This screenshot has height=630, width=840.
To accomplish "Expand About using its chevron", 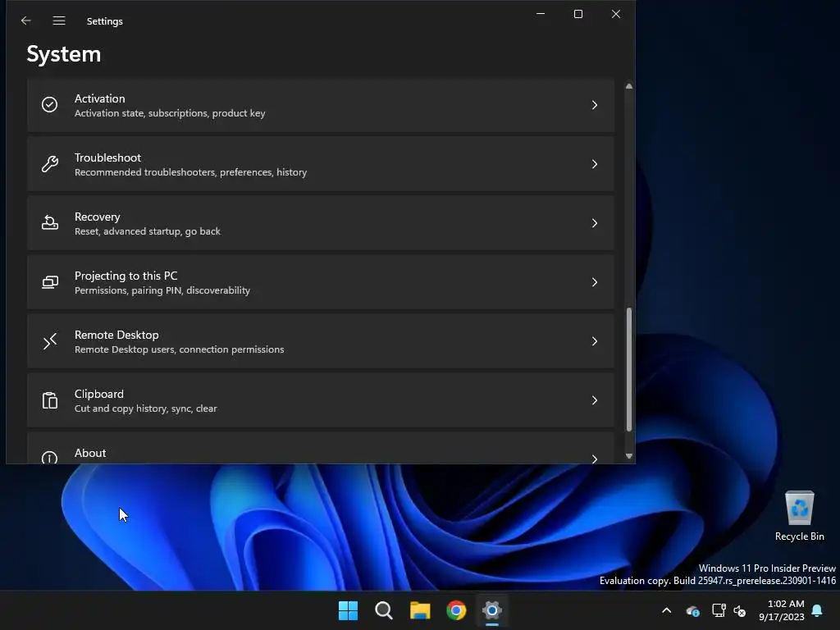I will pyautogui.click(x=595, y=459).
